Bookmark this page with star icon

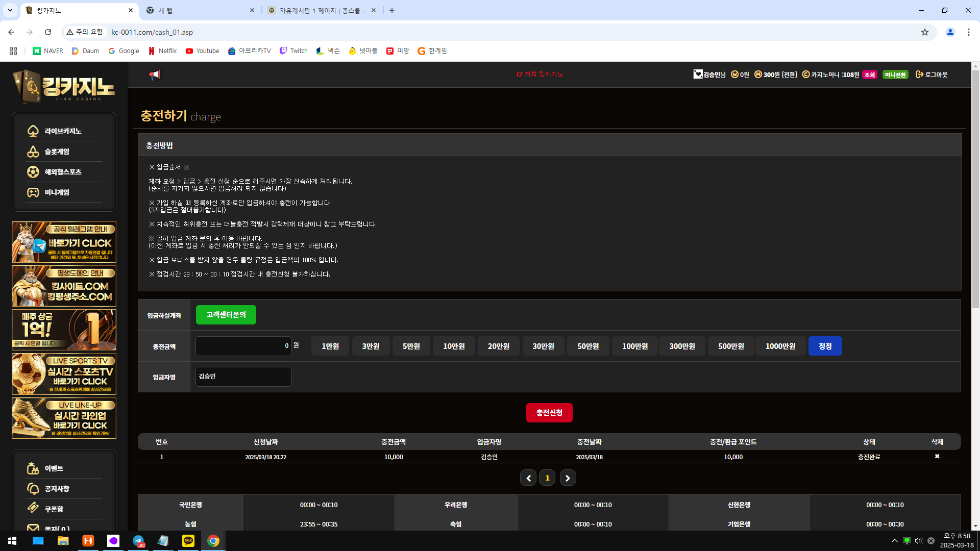pyautogui.click(x=925, y=32)
